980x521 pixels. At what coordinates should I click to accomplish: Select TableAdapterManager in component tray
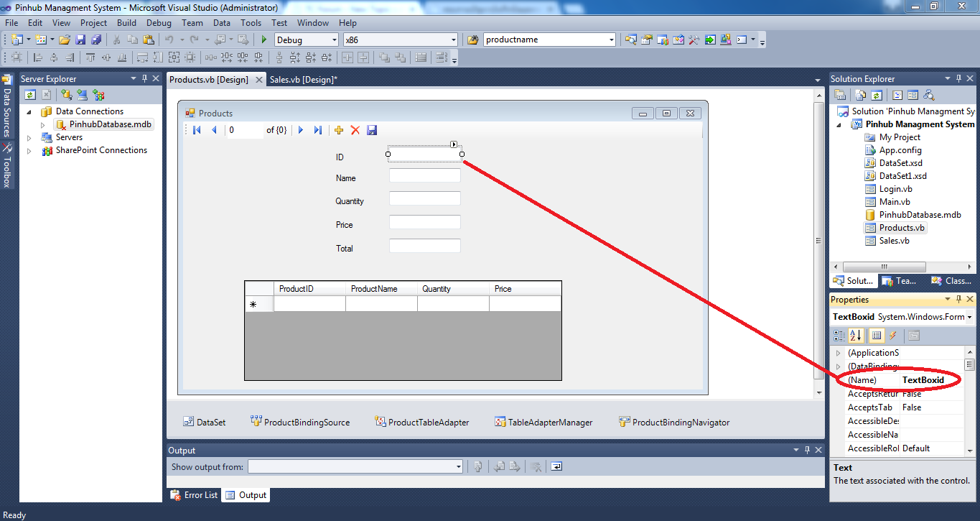[543, 423]
